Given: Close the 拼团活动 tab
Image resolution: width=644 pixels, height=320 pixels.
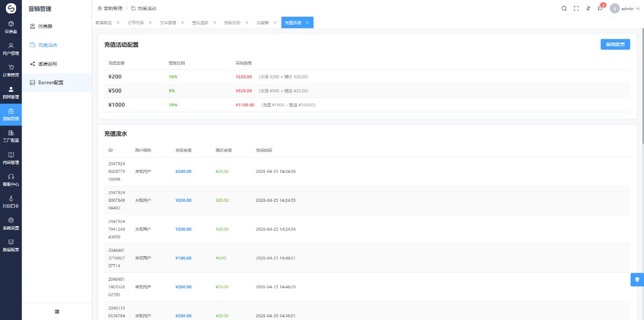Looking at the screenshot, I should click(247, 23).
